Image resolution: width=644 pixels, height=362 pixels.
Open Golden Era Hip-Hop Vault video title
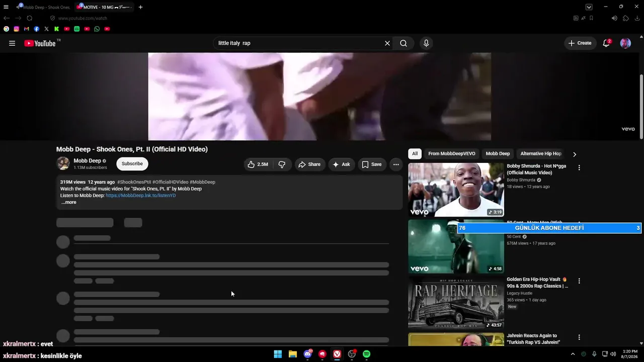(537, 283)
